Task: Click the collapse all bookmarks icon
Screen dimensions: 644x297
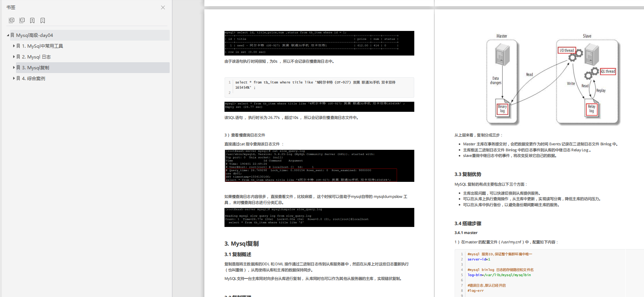Action: pos(22,20)
